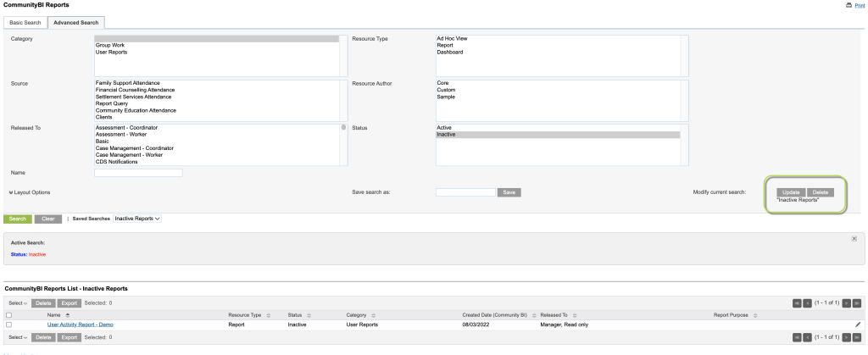Select Report Query in Source list

[217, 103]
